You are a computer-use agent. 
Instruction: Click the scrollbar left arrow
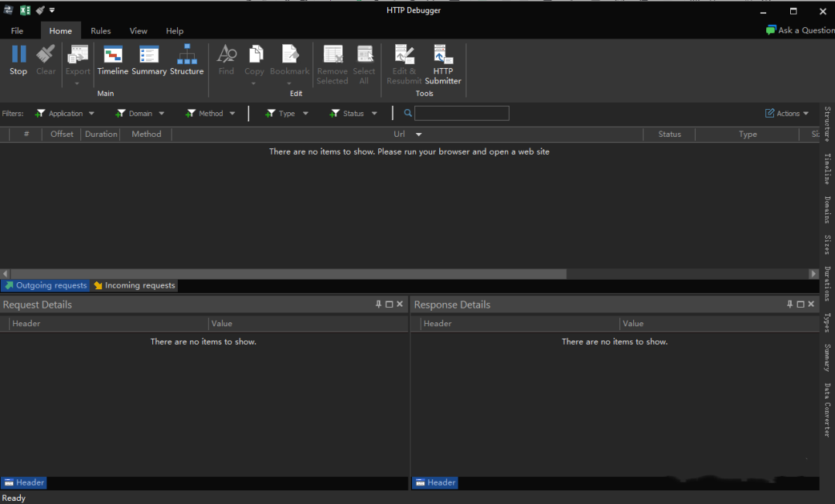point(5,274)
